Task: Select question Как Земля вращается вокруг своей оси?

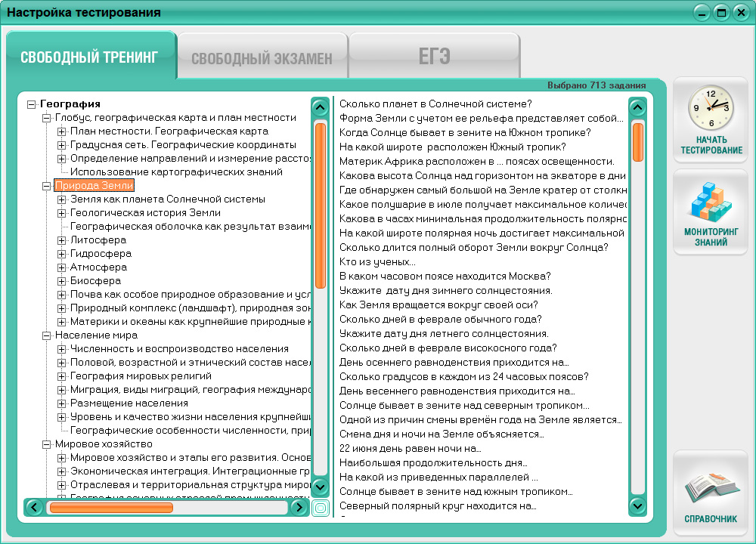Action: click(438, 304)
